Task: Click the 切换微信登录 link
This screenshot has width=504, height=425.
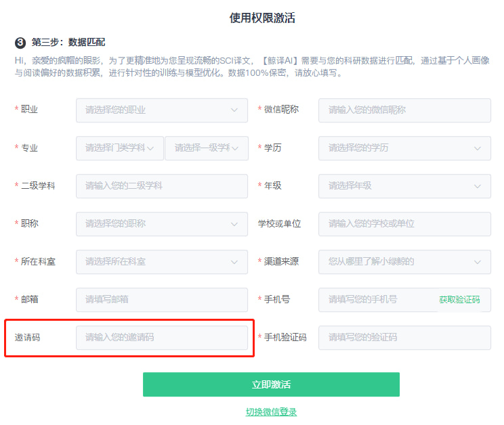Action: [x=271, y=411]
